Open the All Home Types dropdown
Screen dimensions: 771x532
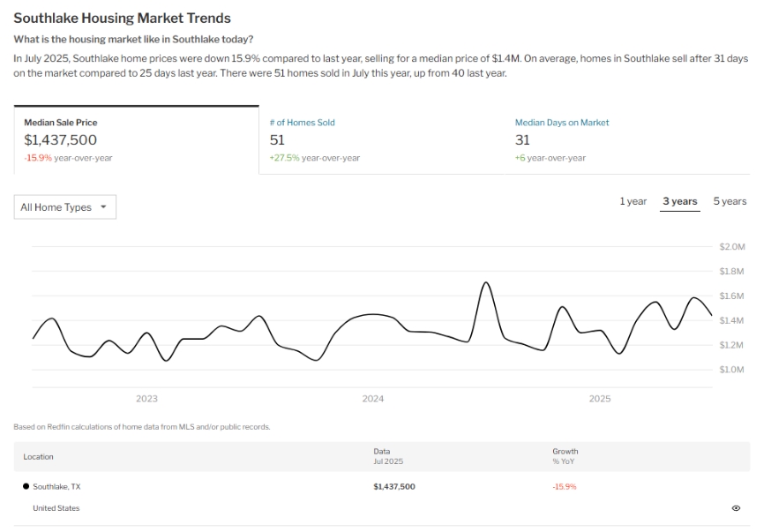click(x=65, y=207)
